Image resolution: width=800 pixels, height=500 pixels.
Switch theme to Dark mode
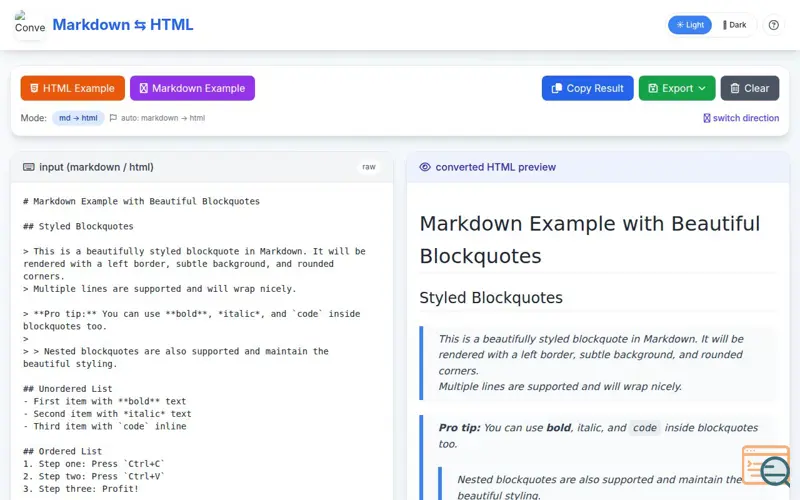(734, 24)
